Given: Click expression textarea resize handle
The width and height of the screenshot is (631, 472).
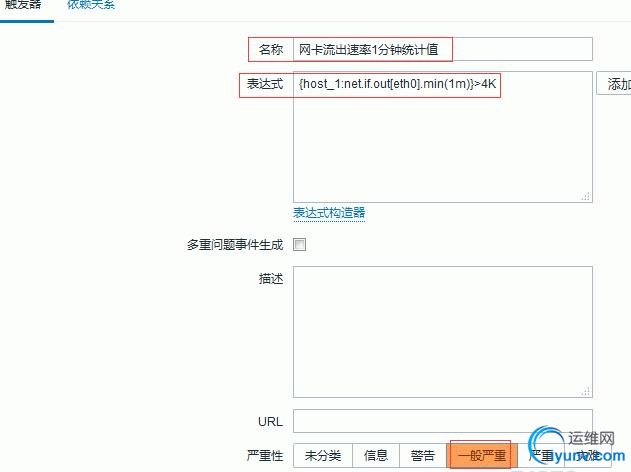Looking at the screenshot, I should pyautogui.click(x=586, y=196).
